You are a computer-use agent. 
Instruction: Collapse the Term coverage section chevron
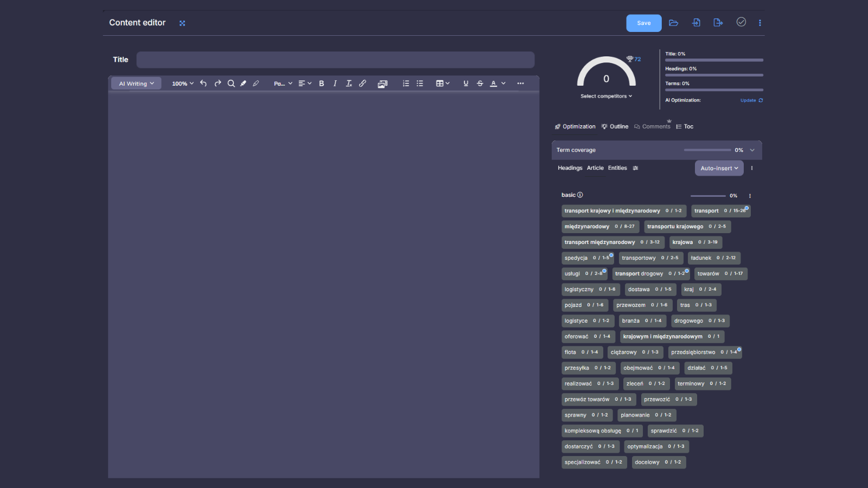[x=752, y=150]
